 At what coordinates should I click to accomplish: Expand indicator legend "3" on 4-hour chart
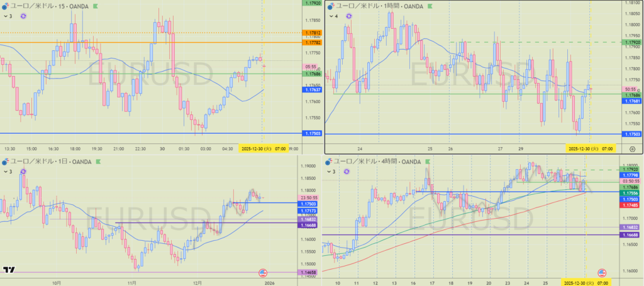(331, 171)
